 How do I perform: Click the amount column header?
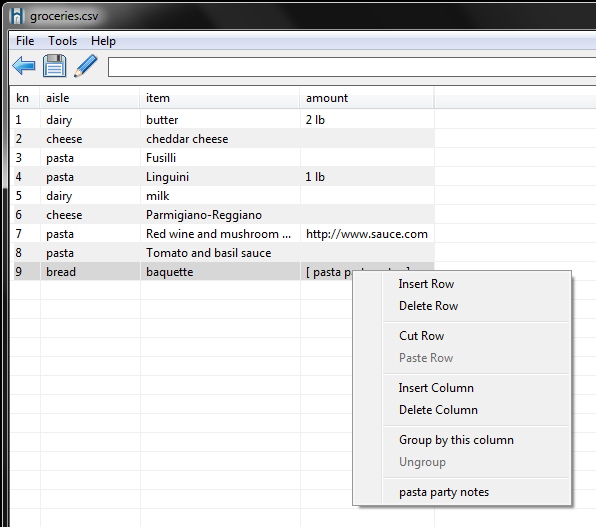click(x=367, y=98)
